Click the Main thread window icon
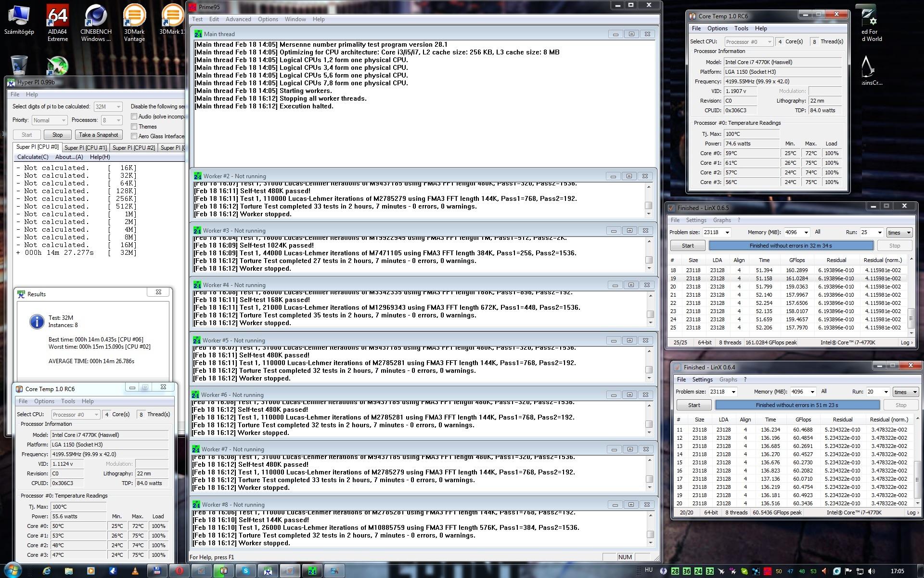This screenshot has height=578, width=924. pyautogui.click(x=198, y=34)
